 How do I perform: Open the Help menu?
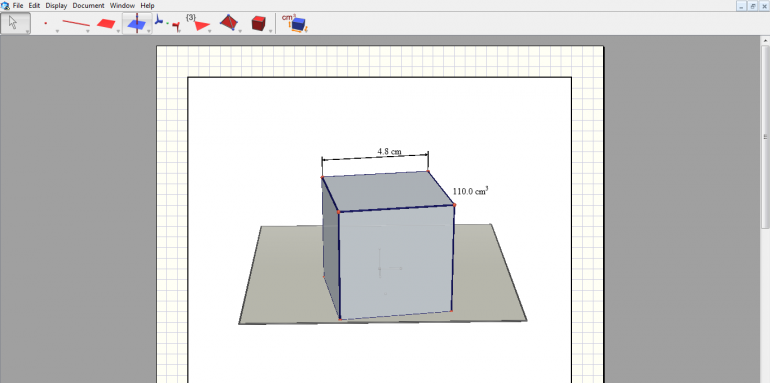[147, 5]
